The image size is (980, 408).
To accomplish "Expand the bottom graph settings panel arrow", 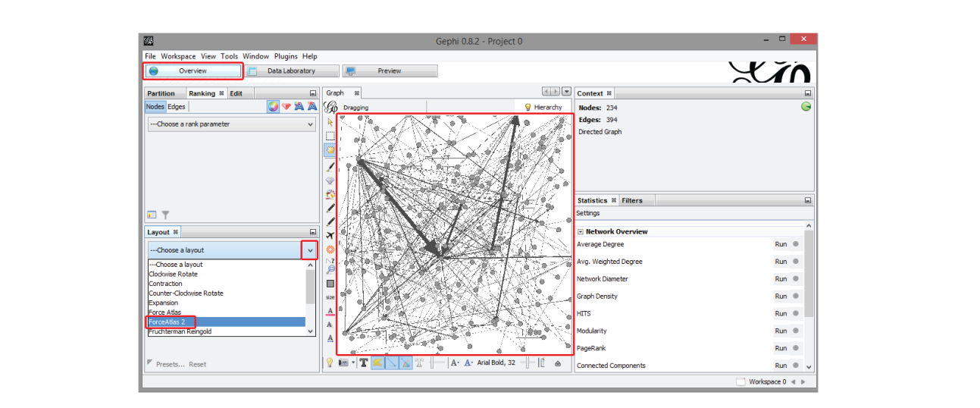I will point(558,363).
